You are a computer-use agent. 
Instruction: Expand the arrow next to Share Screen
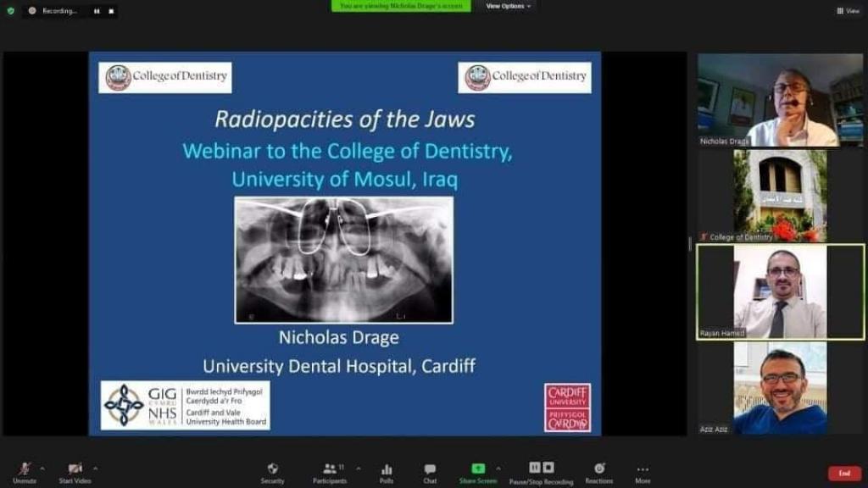pos(498,468)
